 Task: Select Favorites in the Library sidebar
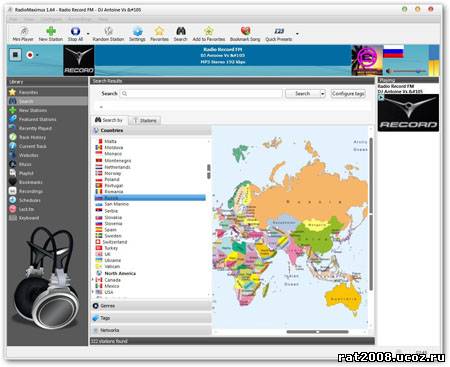tap(47, 92)
